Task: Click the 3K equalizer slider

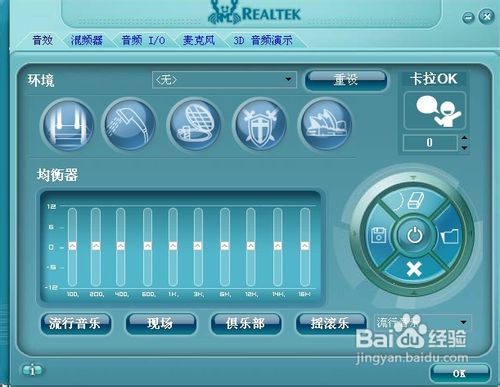Action: (198, 247)
